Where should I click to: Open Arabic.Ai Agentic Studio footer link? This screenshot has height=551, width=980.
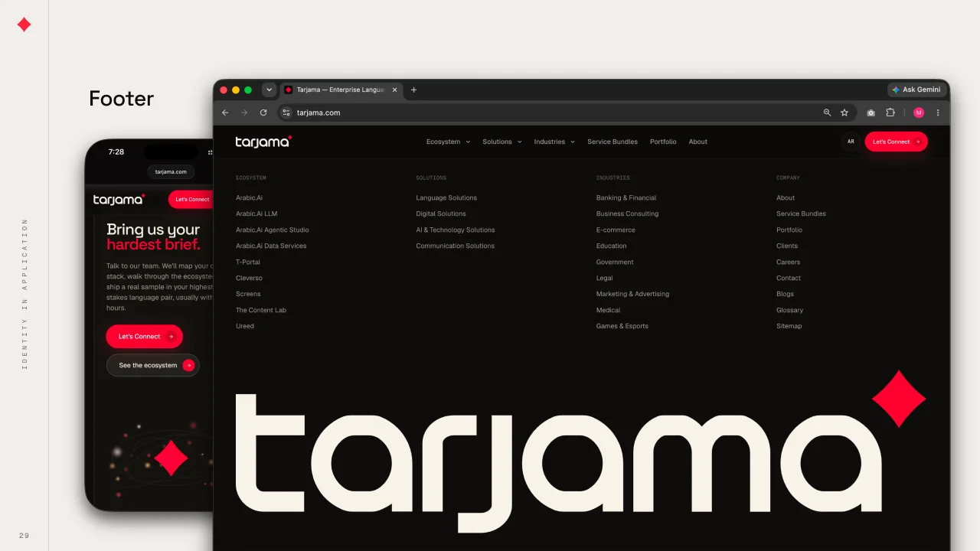coord(273,230)
